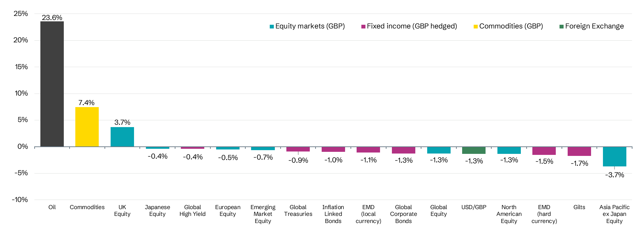Click the Global Treasuries axis label
The height and width of the screenshot is (243, 644).
click(298, 210)
